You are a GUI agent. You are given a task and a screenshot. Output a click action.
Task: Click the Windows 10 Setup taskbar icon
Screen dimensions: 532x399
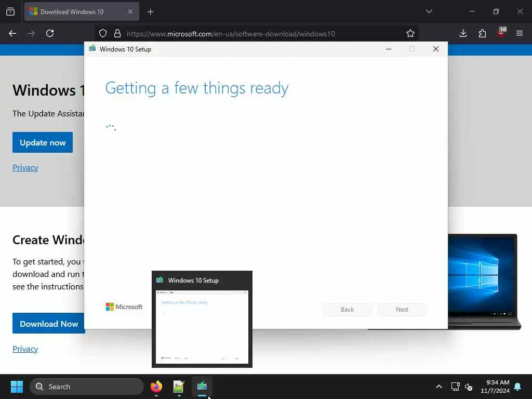[202, 387]
